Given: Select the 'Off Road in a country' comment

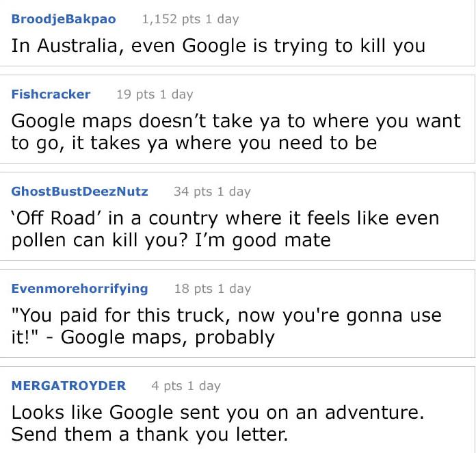Looking at the screenshot, I should 225,229.
